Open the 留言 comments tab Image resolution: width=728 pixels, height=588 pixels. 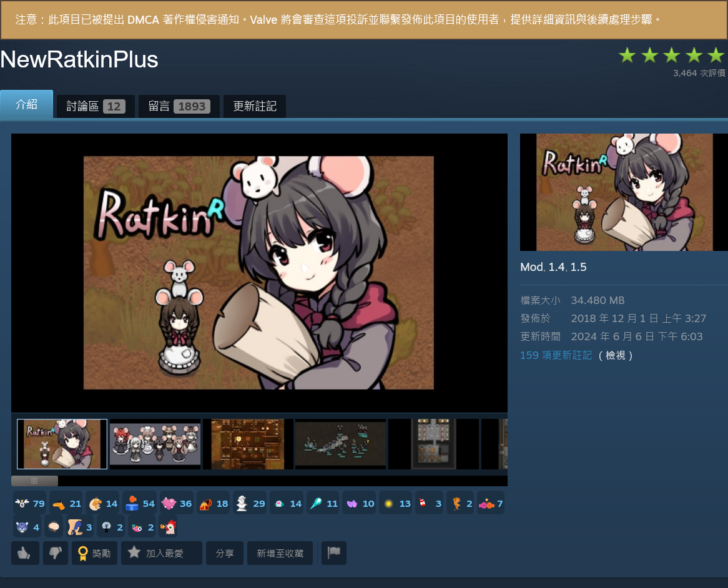179,106
